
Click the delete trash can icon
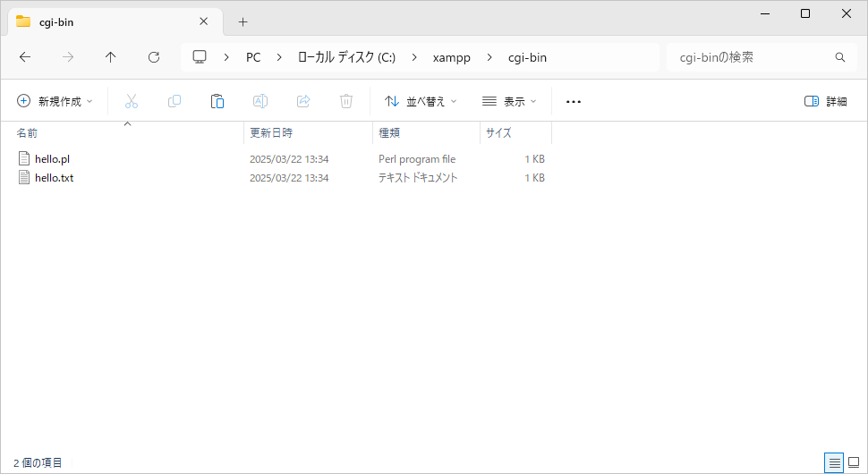(346, 101)
